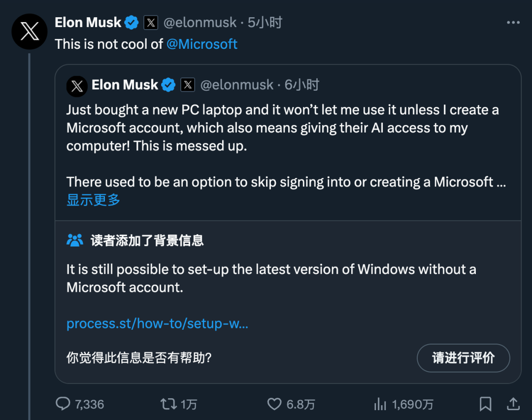Click the quoted post's small avatar
Image resolution: width=532 pixels, height=420 pixels.
pos(77,86)
